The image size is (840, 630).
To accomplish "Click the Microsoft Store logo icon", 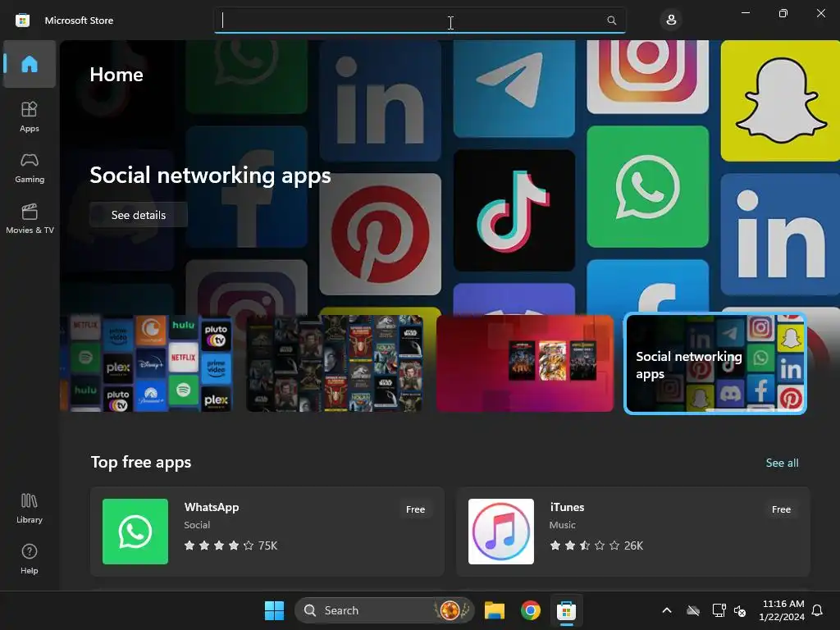I will coord(22,21).
